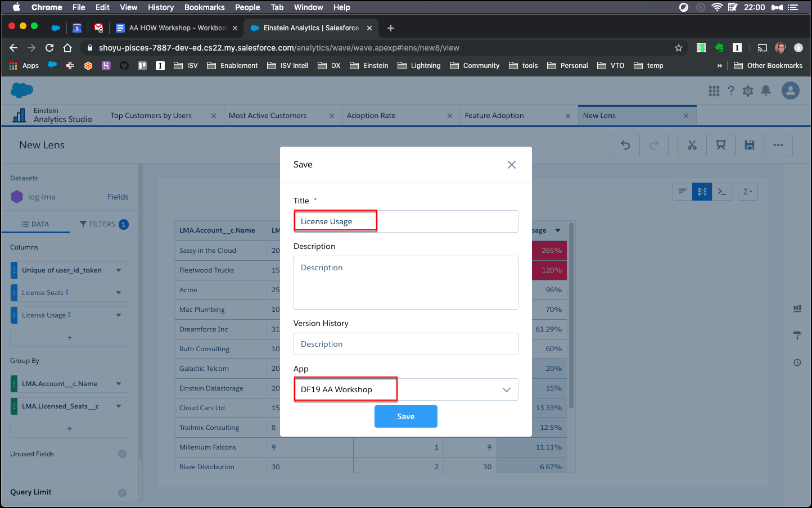The height and width of the screenshot is (508, 812).
Task: Click the floppy disk save icon
Action: pyautogui.click(x=750, y=145)
